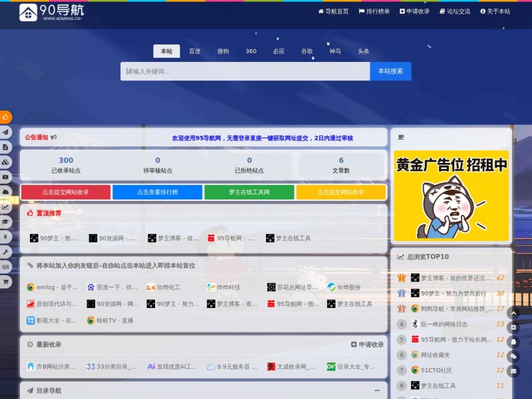Click the line chart sidebar icon
Image resolution: width=532 pixels, height=399 pixels.
pos(5,207)
